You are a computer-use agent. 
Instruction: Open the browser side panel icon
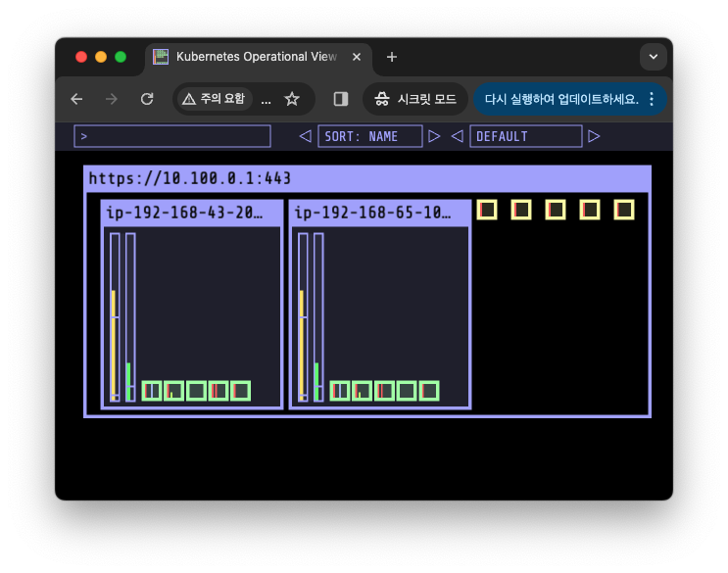coord(341,99)
